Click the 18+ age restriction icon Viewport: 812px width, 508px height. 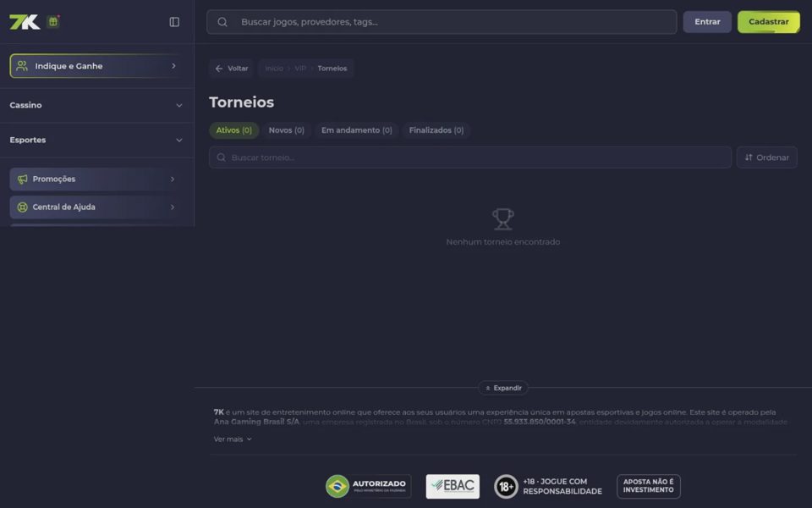[506, 486]
